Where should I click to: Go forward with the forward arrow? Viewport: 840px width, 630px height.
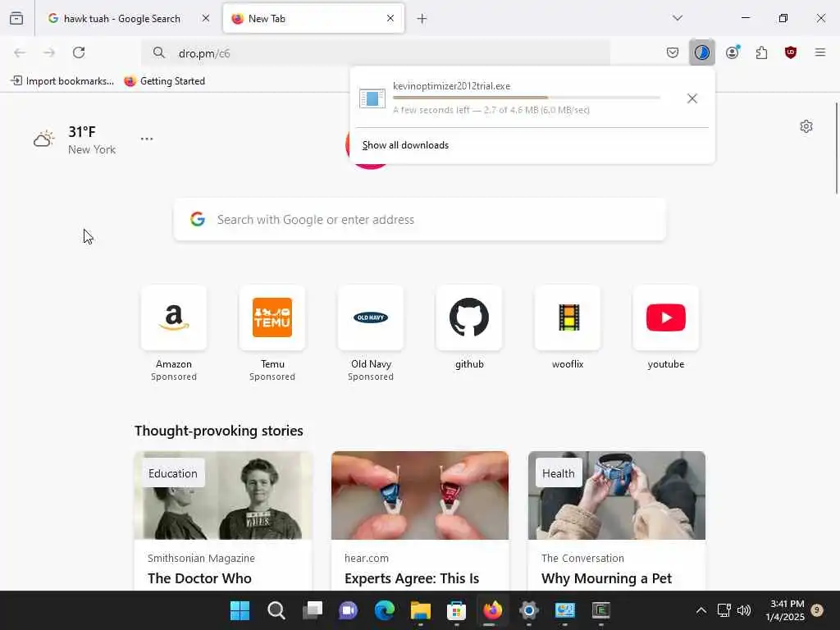point(49,52)
